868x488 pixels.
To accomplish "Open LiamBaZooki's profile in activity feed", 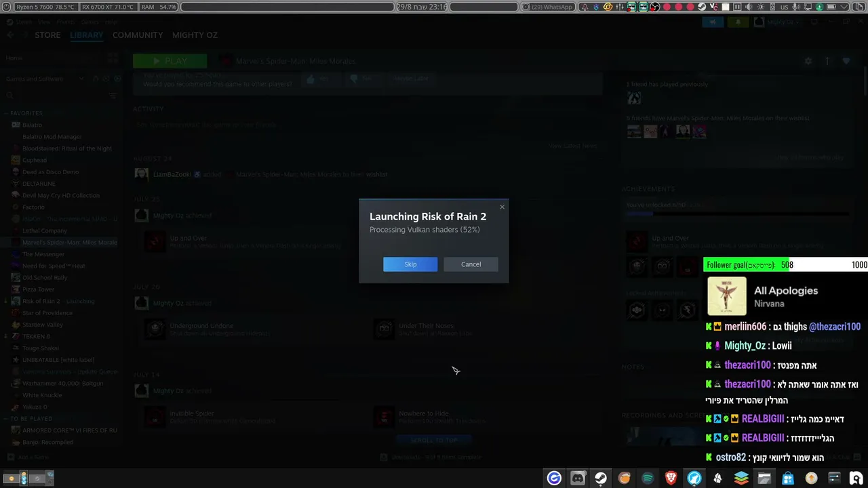I will pyautogui.click(x=172, y=174).
